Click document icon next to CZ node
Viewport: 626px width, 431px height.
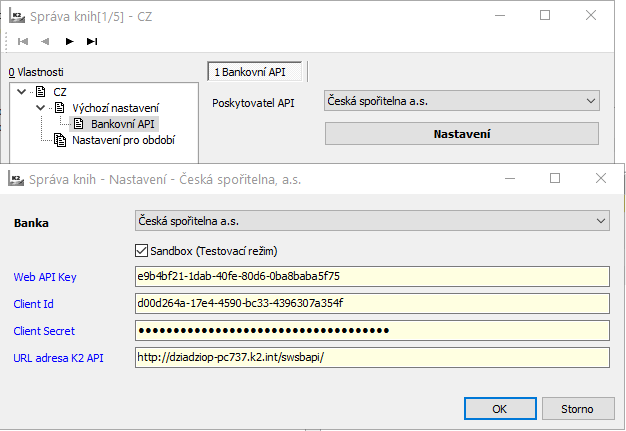[x=41, y=92]
